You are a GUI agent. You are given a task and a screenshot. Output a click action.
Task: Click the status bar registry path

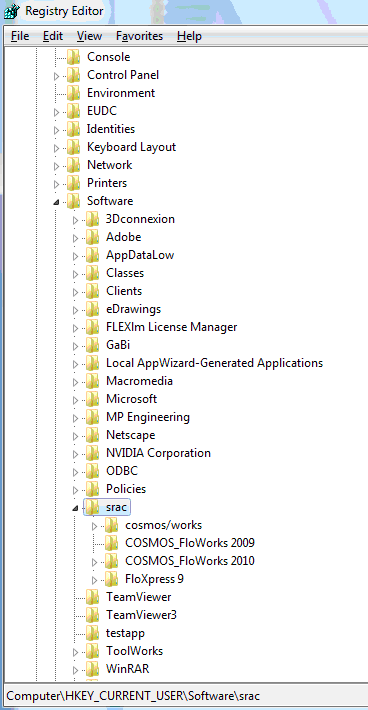click(x=133, y=696)
